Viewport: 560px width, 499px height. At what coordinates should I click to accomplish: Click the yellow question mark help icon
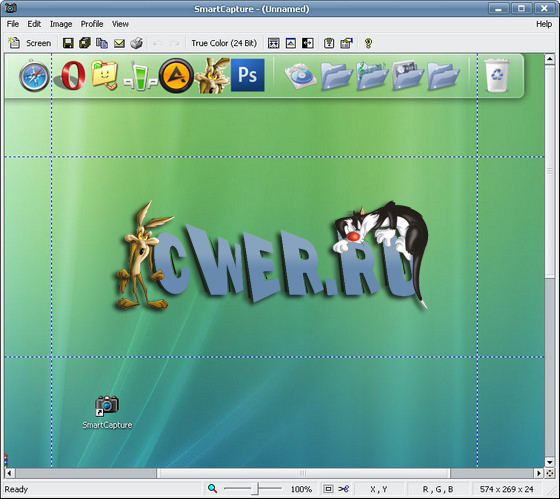pos(368,43)
